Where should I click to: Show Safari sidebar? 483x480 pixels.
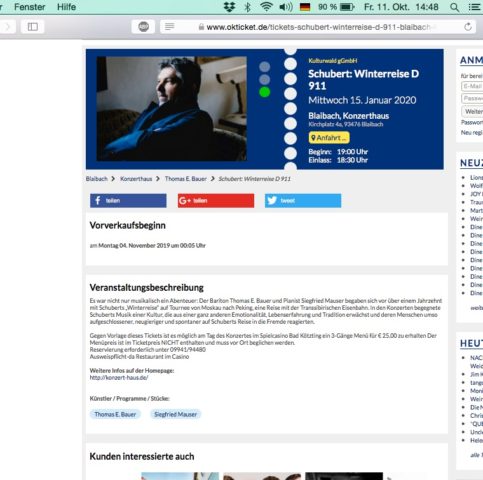point(32,27)
